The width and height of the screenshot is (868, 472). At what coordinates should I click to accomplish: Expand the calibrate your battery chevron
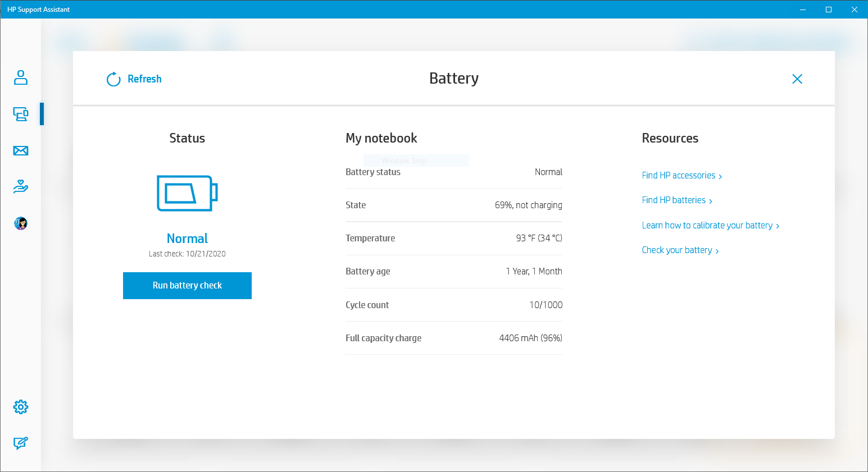(x=778, y=226)
